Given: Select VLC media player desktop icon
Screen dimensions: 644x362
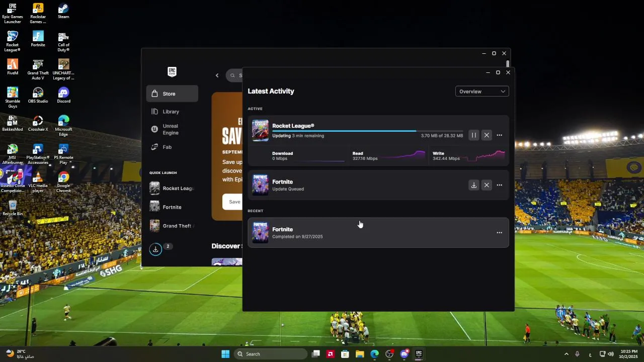Looking at the screenshot, I should pos(38,183).
